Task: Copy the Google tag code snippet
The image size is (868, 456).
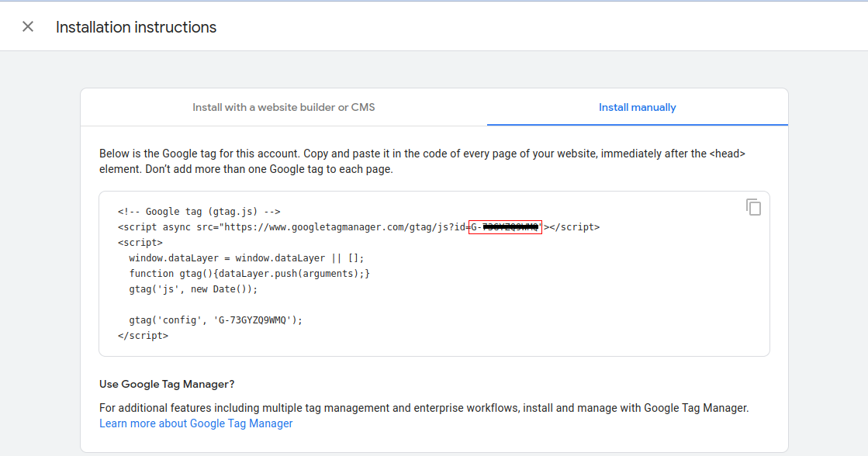Action: tap(753, 207)
